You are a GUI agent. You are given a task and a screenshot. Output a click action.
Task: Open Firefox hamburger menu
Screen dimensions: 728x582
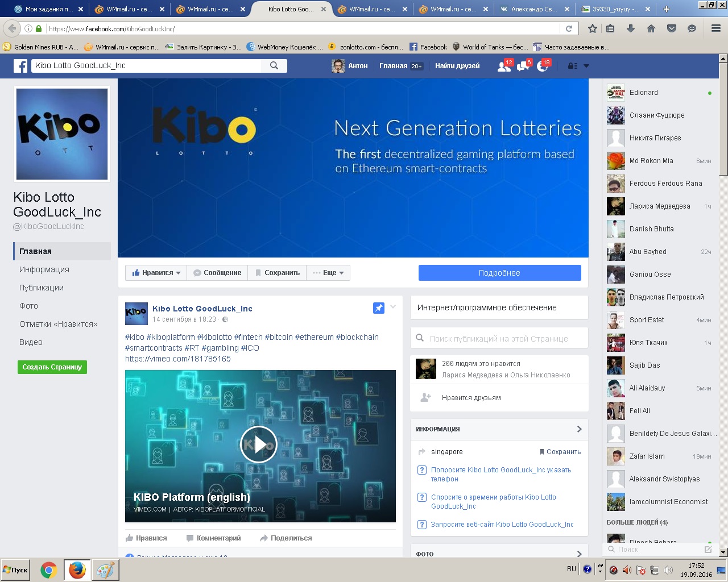pos(716,28)
